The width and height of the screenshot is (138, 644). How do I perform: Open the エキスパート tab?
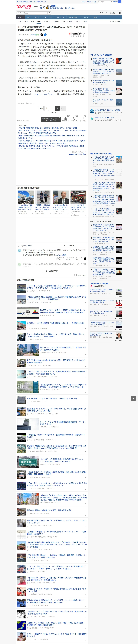tap(48, 17)
